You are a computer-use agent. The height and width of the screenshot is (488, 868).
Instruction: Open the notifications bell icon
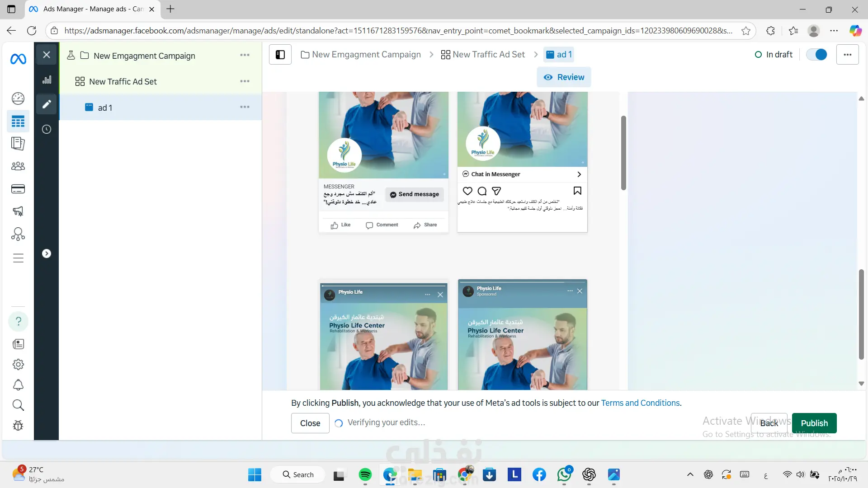tap(18, 385)
